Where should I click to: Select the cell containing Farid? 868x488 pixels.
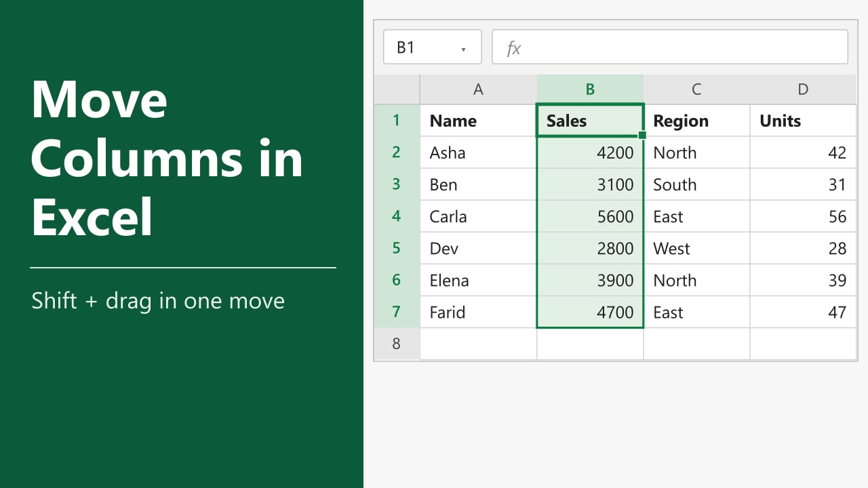pyautogui.click(x=478, y=312)
